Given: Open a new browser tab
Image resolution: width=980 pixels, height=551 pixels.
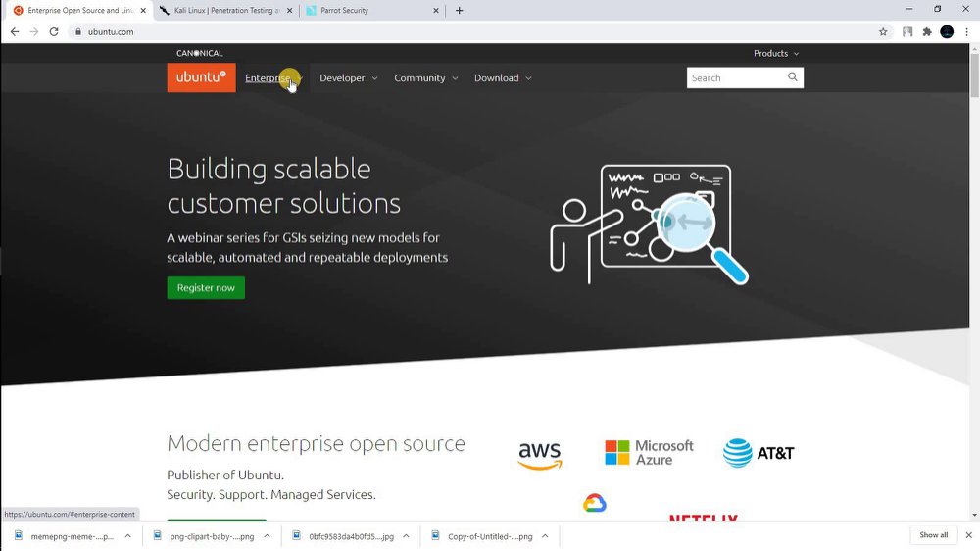Looking at the screenshot, I should (x=460, y=10).
